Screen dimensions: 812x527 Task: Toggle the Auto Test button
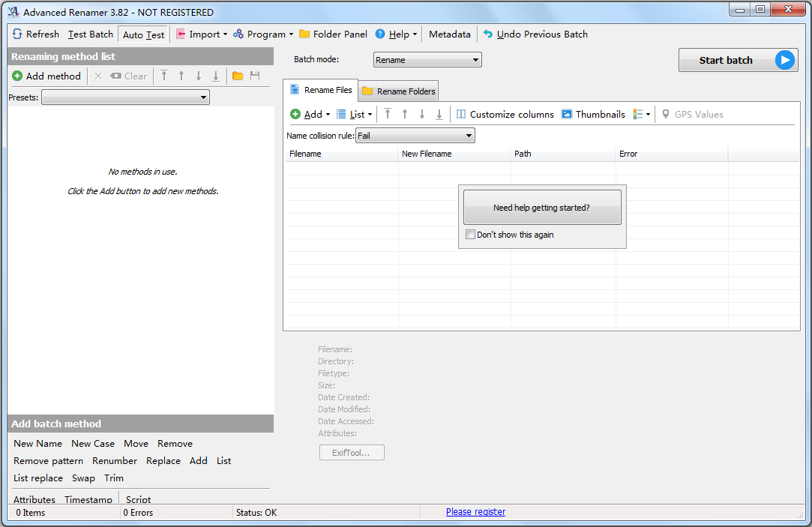point(143,34)
